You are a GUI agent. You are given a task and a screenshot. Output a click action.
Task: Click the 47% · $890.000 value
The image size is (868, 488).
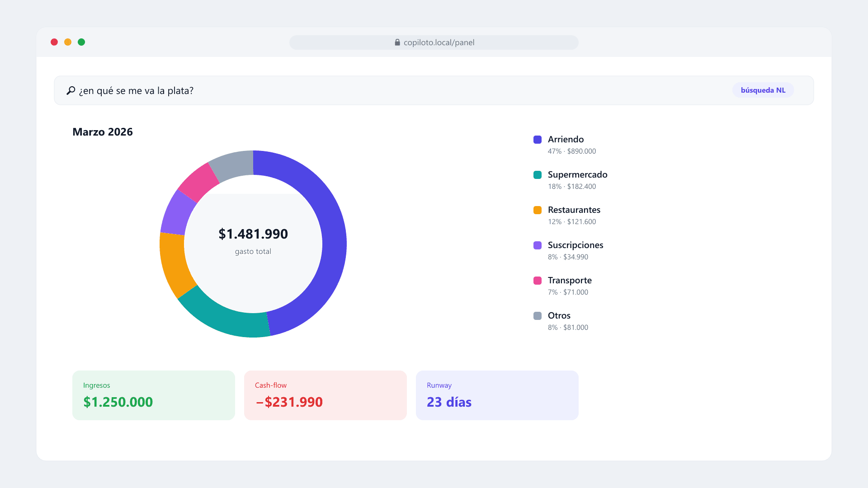(x=572, y=151)
